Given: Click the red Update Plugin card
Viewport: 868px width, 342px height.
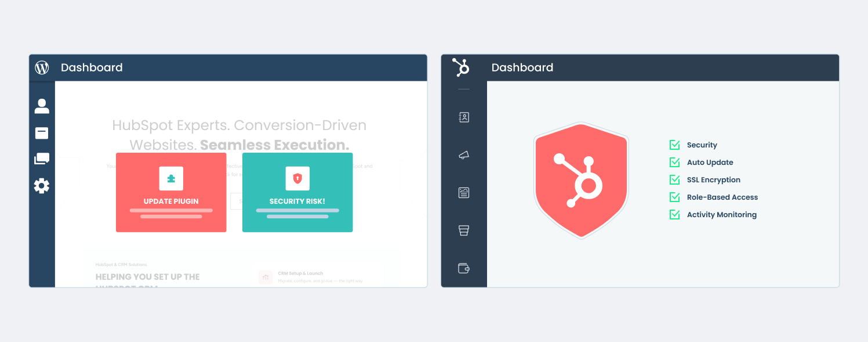Looking at the screenshot, I should pyautogui.click(x=171, y=192).
